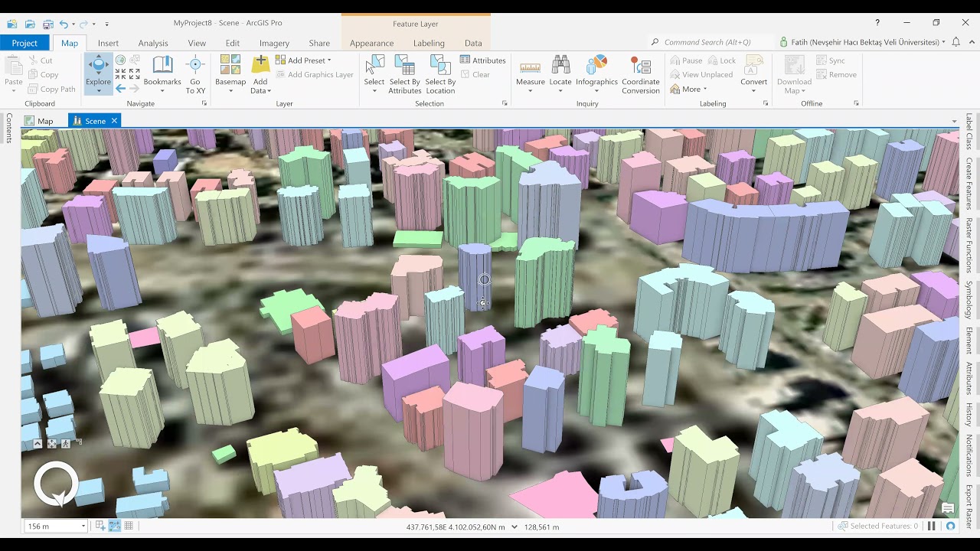Image resolution: width=980 pixels, height=551 pixels.
Task: Open the Bookmarks gallery
Action: click(x=162, y=70)
